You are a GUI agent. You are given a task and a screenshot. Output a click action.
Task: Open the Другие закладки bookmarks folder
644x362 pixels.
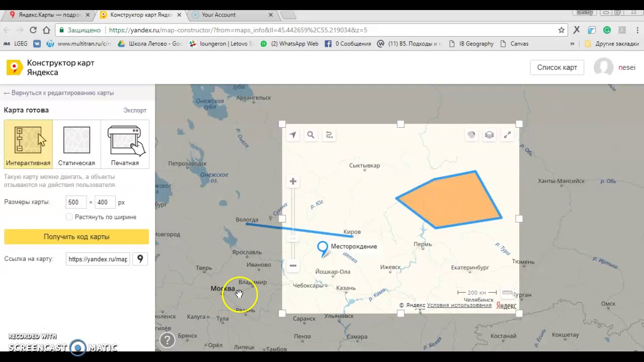pos(611,44)
